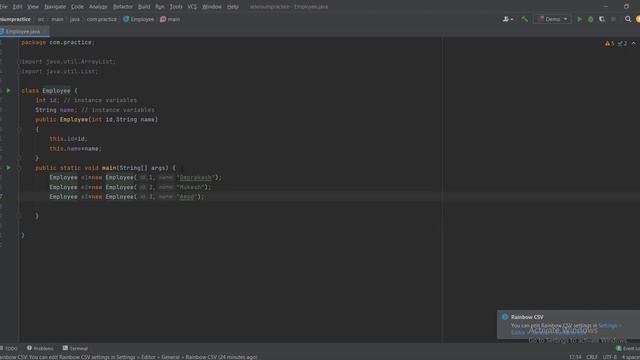
Task: Collapse the import statements fold marker
Action: pyautogui.click(x=19, y=62)
